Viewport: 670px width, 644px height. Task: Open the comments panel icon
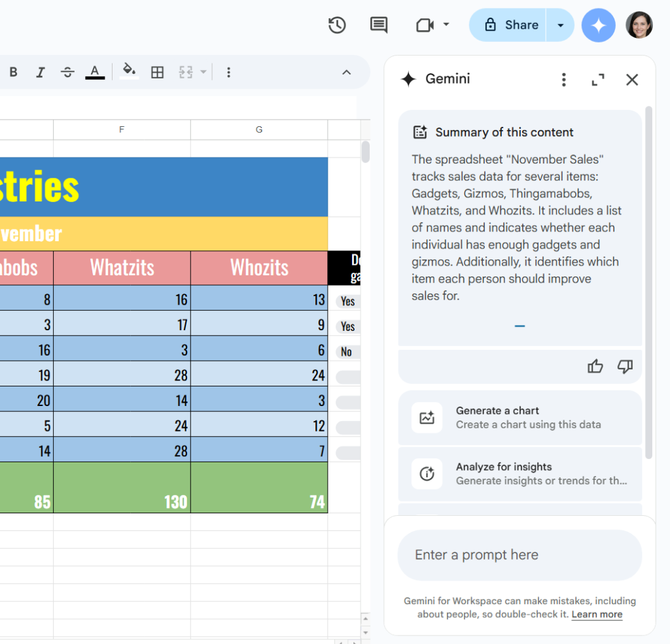pyautogui.click(x=378, y=25)
